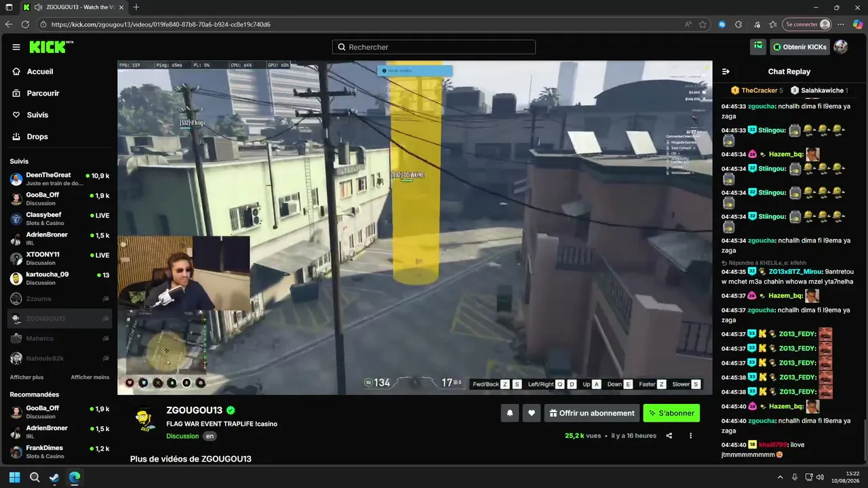Open the Windows Start menu
The width and height of the screenshot is (868, 488).
(15, 477)
